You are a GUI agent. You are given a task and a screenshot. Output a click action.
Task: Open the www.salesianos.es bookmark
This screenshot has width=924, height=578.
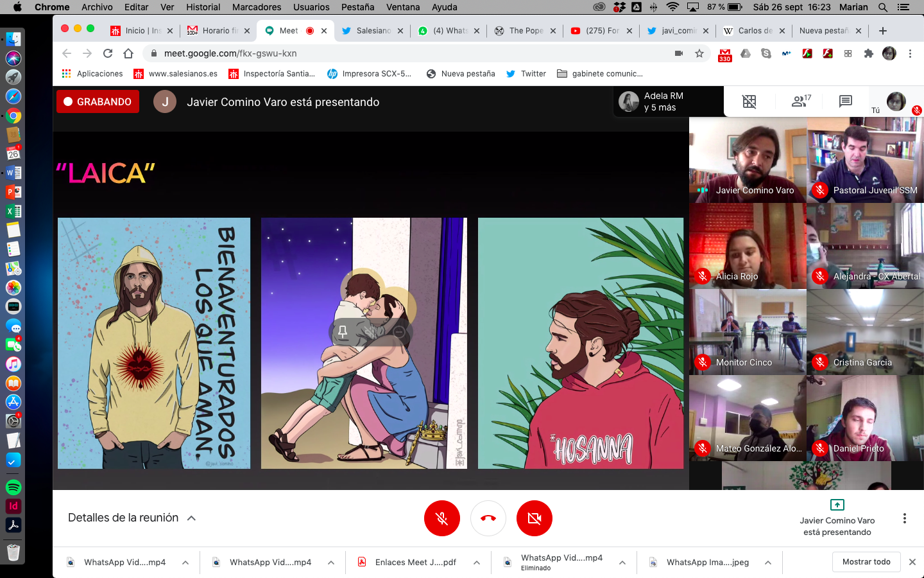(176, 74)
